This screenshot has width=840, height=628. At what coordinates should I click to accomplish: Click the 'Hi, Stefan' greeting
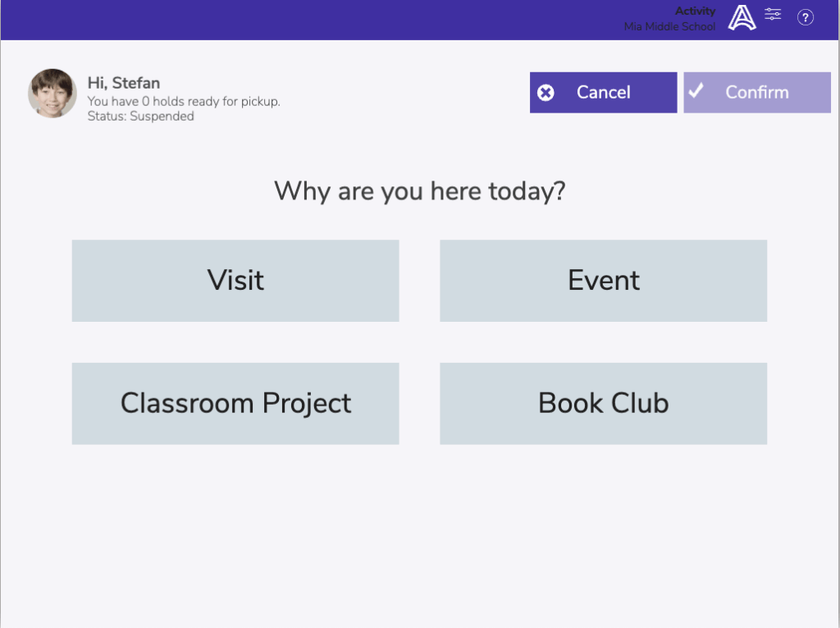point(124,83)
